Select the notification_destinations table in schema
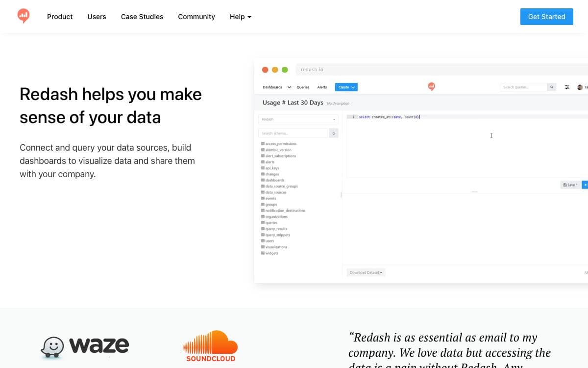Viewport: 588px width, 368px height. 283,210
